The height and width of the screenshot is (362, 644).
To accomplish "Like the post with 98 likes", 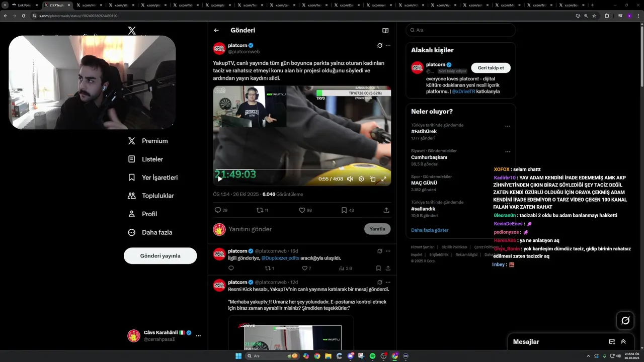I will (x=305, y=210).
